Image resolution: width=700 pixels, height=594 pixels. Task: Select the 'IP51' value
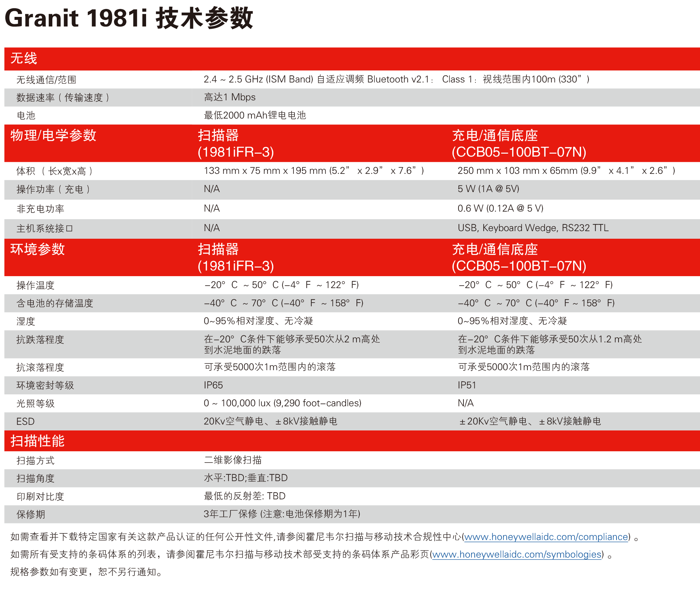point(466,385)
